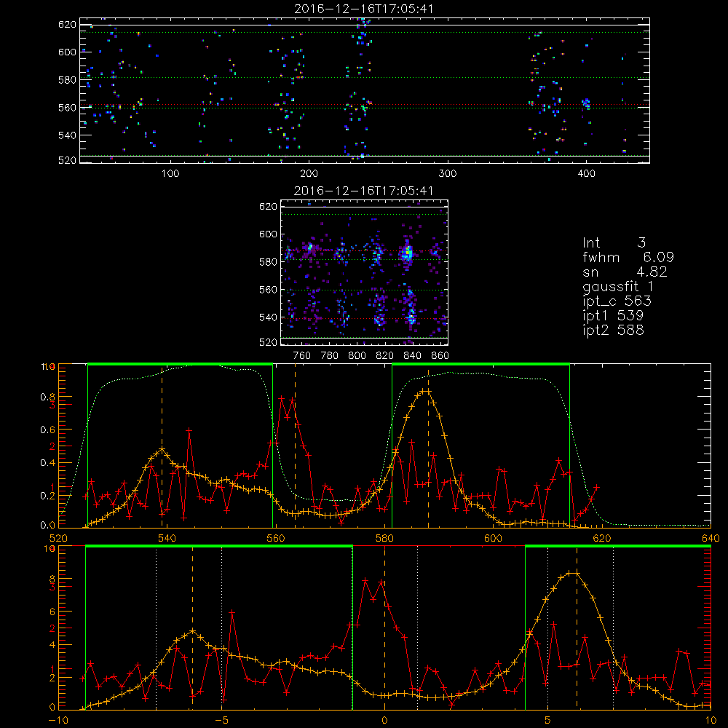
Task: Click x-axis label 760 on middle image
Action: click(302, 356)
